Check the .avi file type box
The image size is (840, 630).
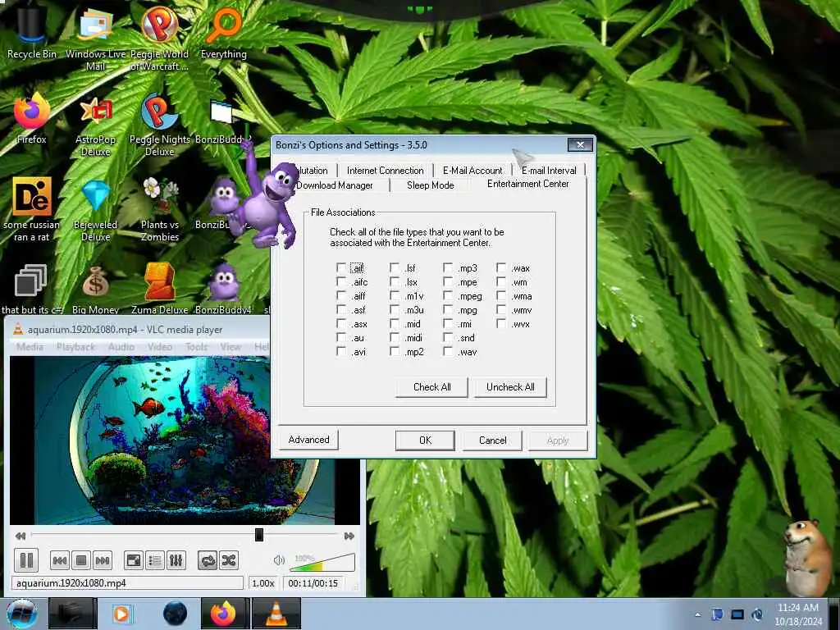pos(341,351)
